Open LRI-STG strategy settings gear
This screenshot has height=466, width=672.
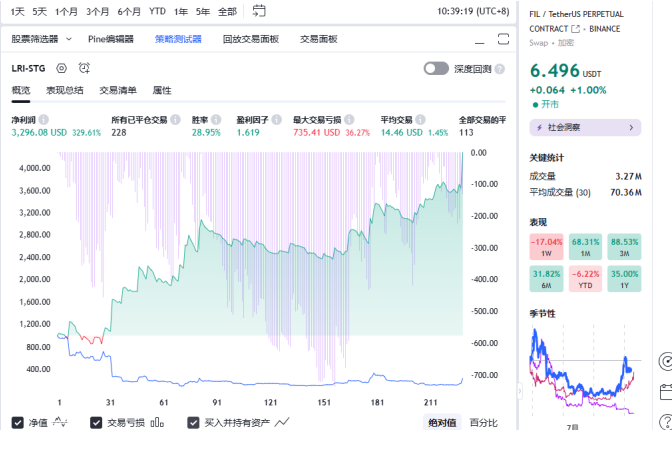click(62, 68)
